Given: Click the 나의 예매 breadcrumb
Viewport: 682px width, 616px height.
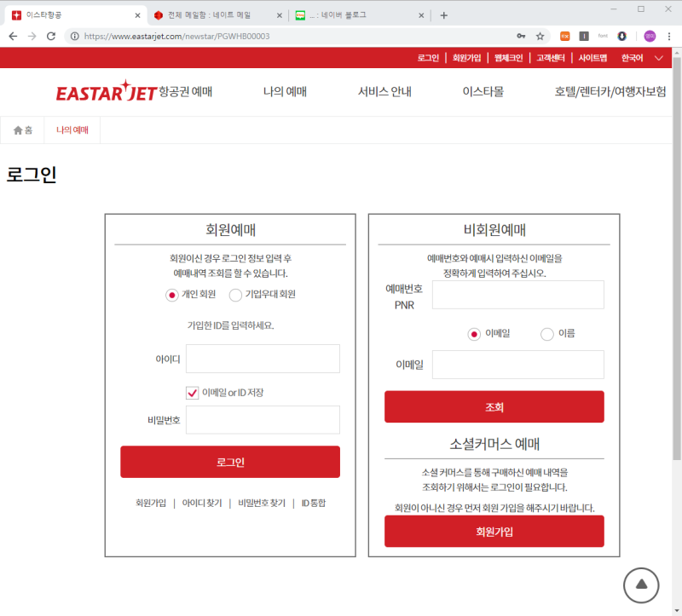Looking at the screenshot, I should pos(72,130).
